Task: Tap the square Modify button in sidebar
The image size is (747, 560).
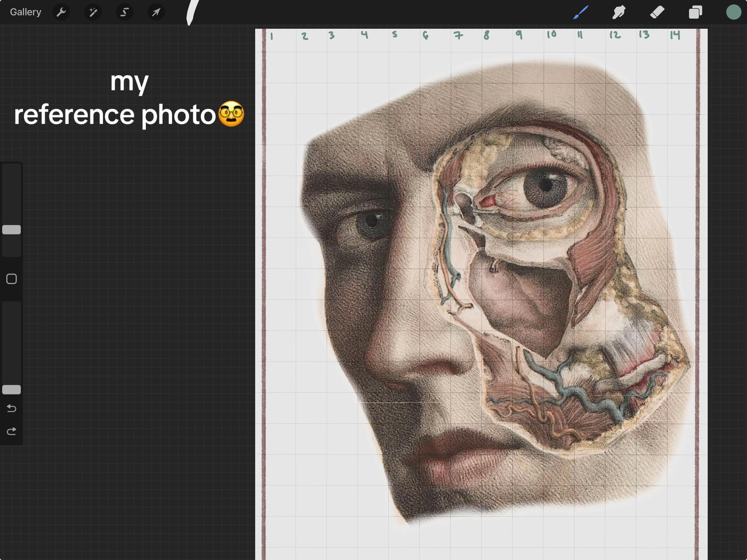Action: point(11,279)
